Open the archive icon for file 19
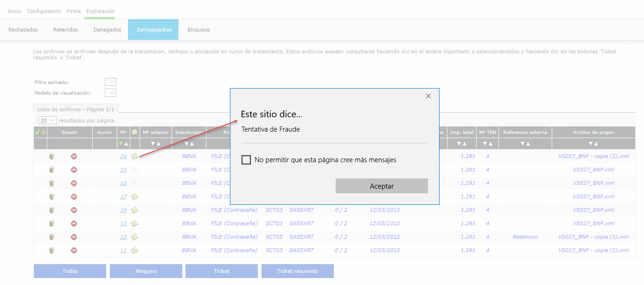 coord(52,170)
